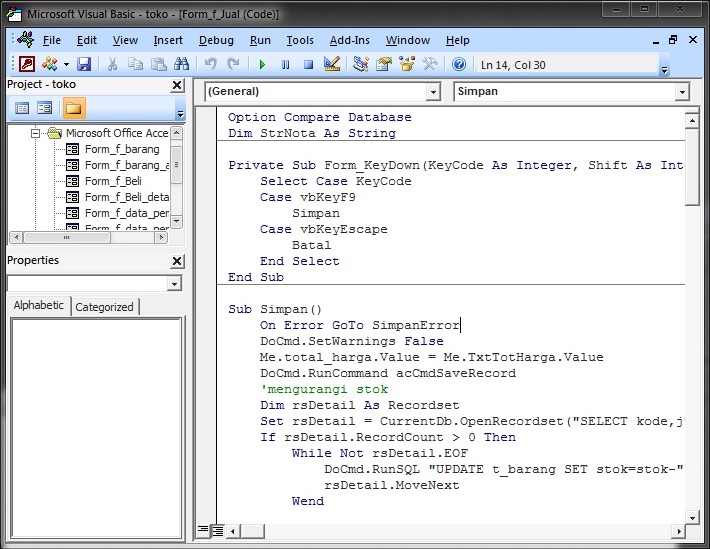This screenshot has height=549, width=710.
Task: Open the Debug menu
Action: tap(216, 40)
